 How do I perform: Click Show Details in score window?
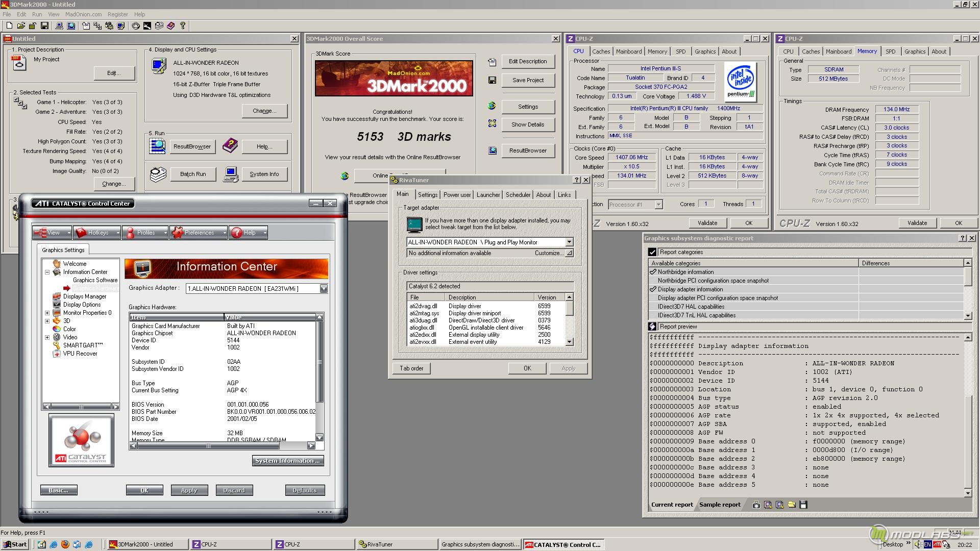[x=528, y=124]
